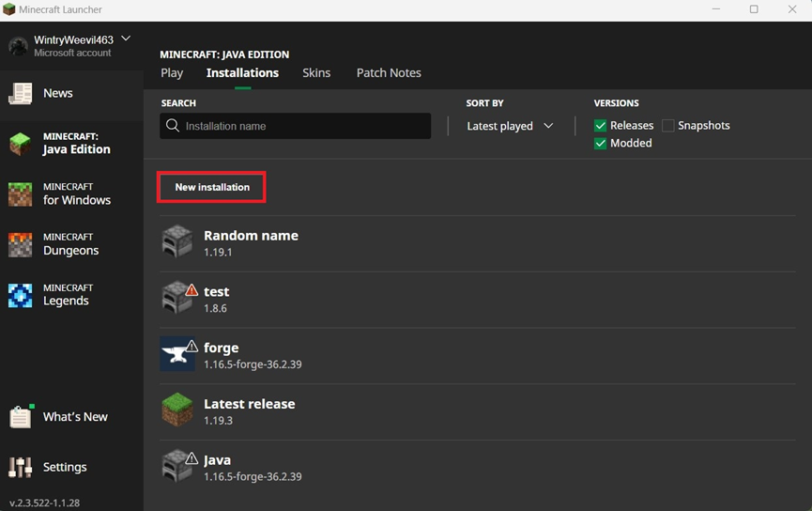Click version text 1.8.6

pos(215,308)
